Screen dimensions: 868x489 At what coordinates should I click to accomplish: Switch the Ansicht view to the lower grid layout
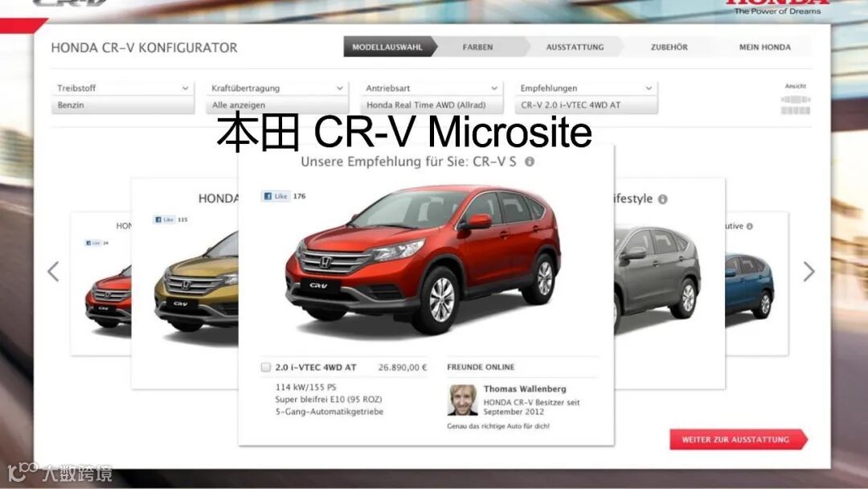(x=796, y=111)
